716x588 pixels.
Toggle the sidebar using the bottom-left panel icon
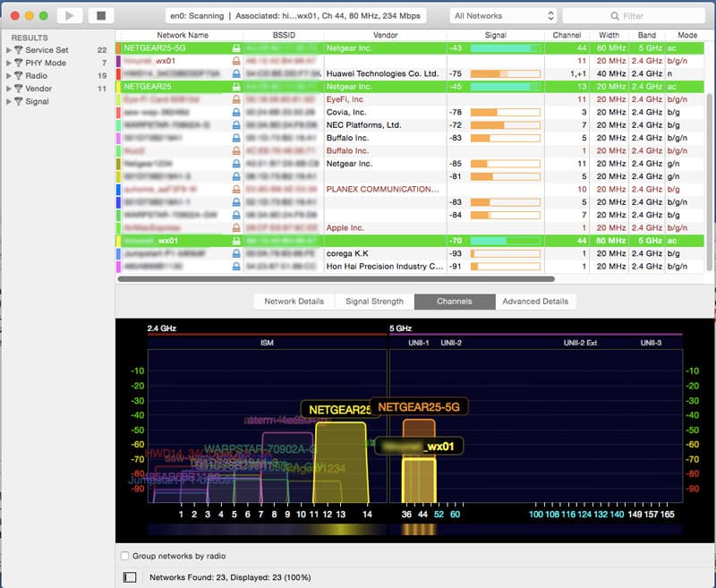(x=130, y=577)
